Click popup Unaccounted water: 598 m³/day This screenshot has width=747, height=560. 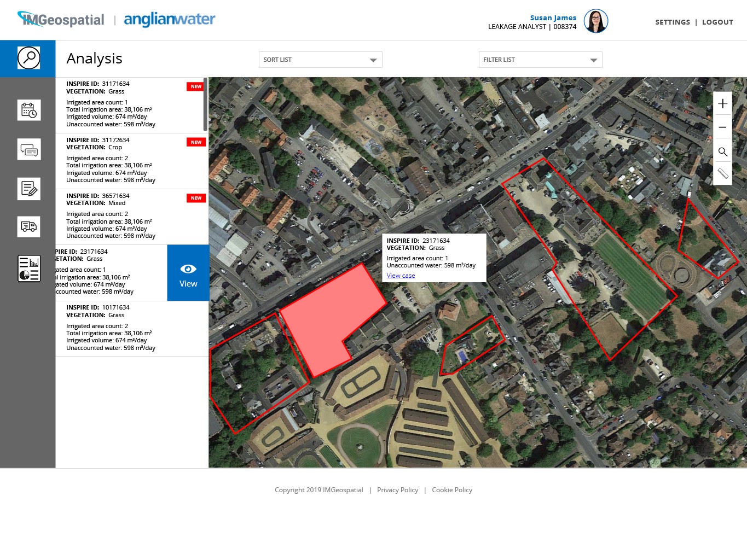tap(431, 265)
